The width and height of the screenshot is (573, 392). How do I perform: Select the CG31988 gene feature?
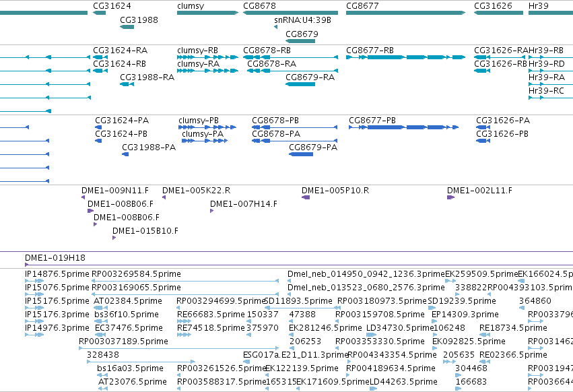pyautogui.click(x=127, y=27)
